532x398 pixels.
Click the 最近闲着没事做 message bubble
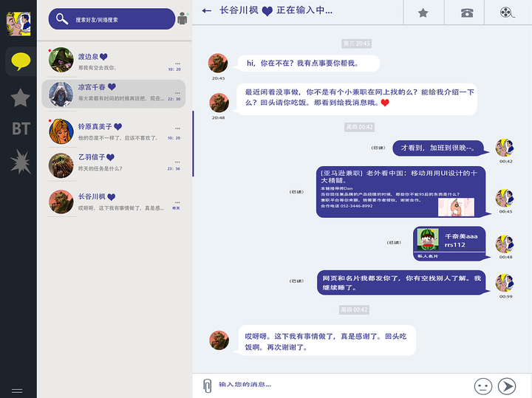click(357, 99)
